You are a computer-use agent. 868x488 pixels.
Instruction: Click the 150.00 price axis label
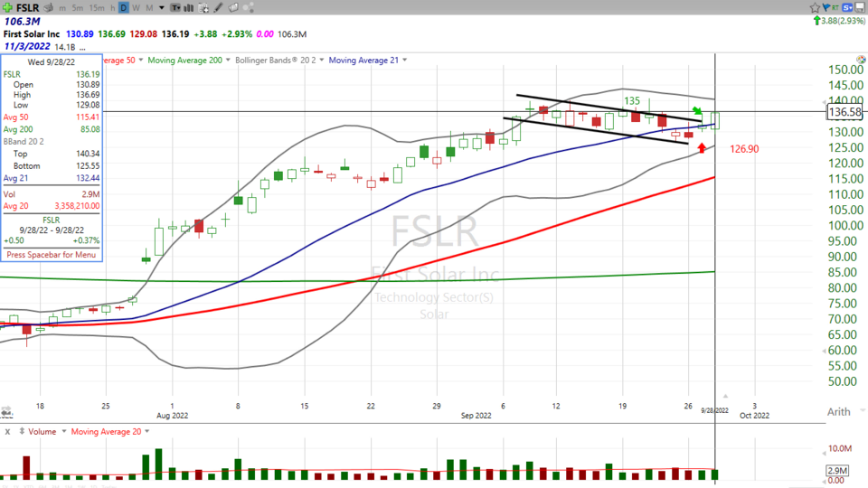point(845,70)
